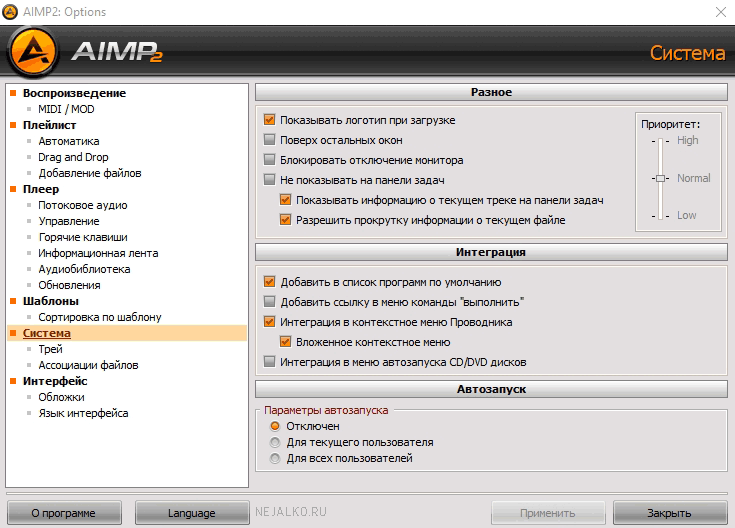Open 'Обновления' settings page
The width and height of the screenshot is (735, 528).
pos(69,285)
